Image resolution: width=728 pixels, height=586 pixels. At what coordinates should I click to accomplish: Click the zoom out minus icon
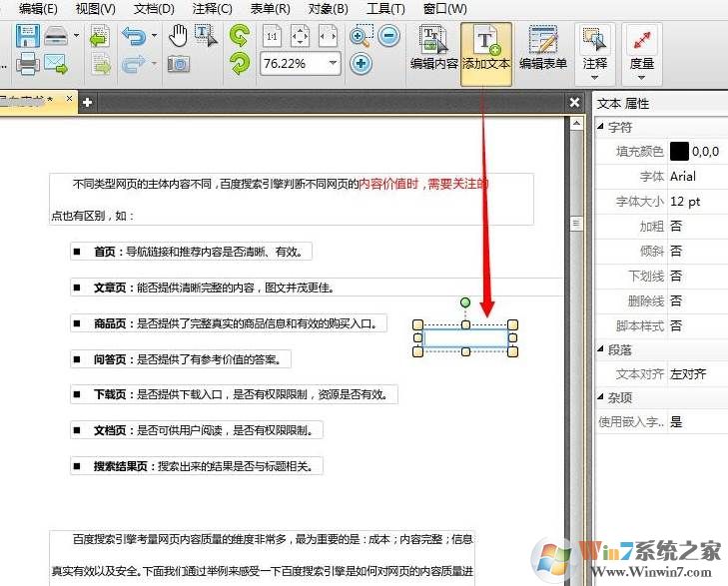pyautogui.click(x=388, y=37)
